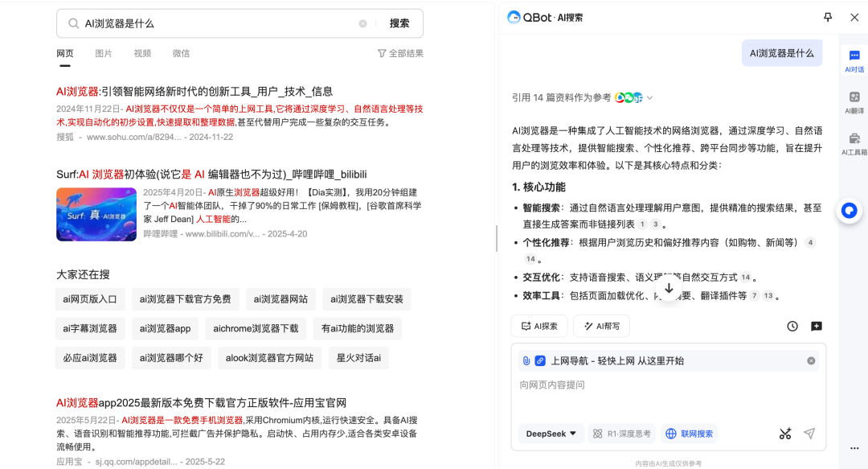Open the DeepSeek model dropdown

point(551,434)
